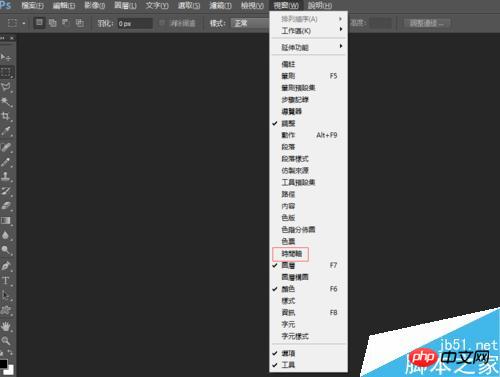Select the Eraser tool
The height and width of the screenshot is (377, 500).
click(x=6, y=206)
